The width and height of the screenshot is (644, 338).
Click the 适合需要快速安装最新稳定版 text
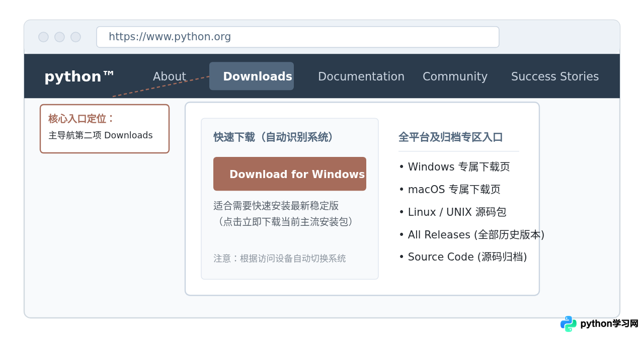[276, 206]
